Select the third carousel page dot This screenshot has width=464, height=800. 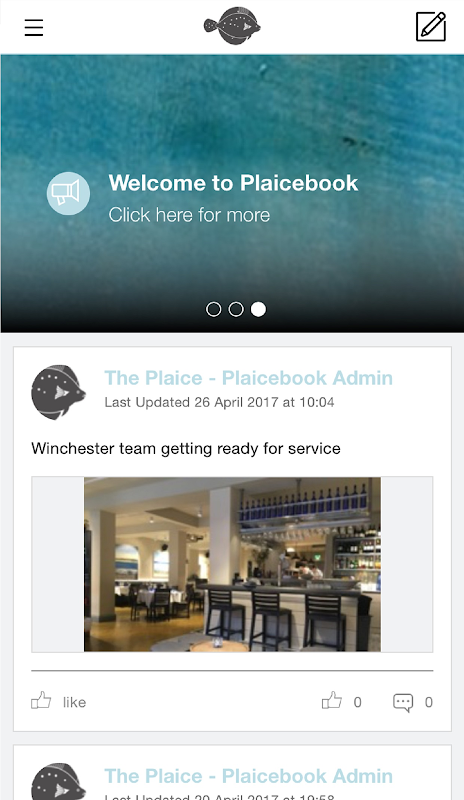[x=258, y=309]
